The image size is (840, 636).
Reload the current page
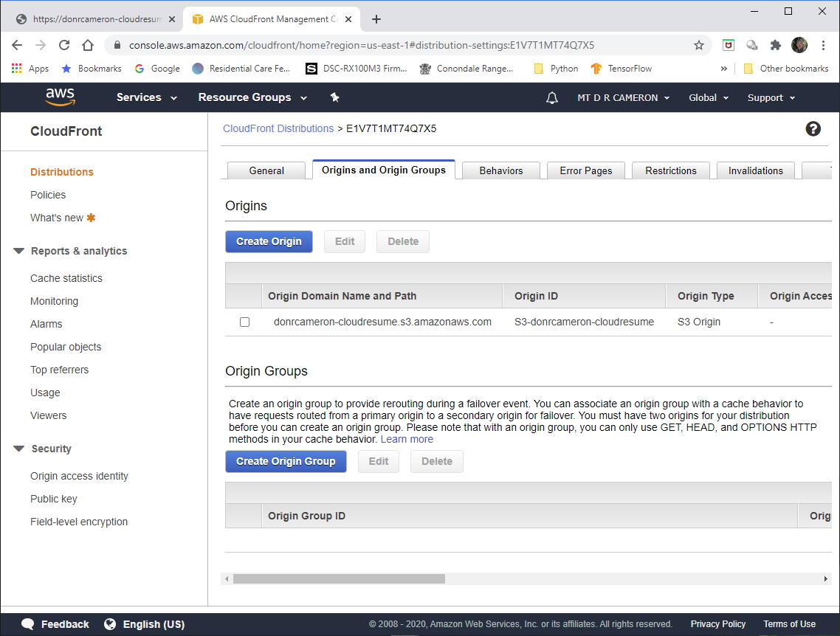(x=64, y=45)
